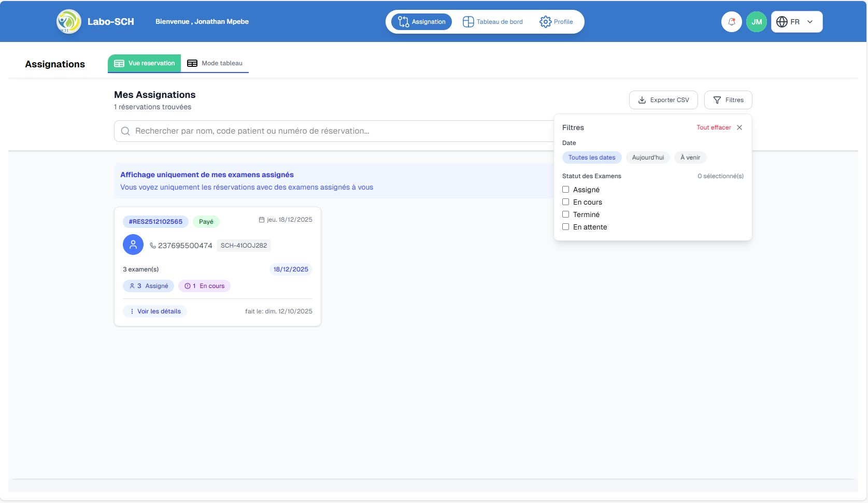Switch to Mode tableau tab
Screen dimensions: 868x503
point(215,63)
